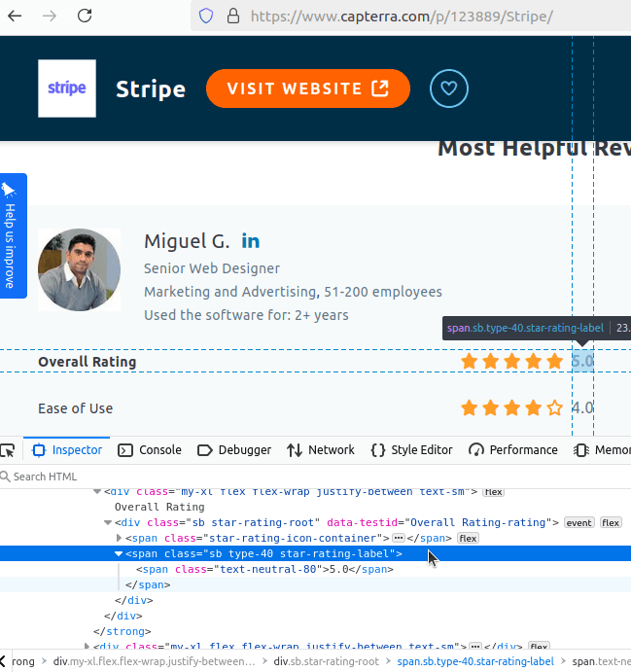Open the Network tab
The width and height of the screenshot is (631, 672).
click(x=321, y=450)
